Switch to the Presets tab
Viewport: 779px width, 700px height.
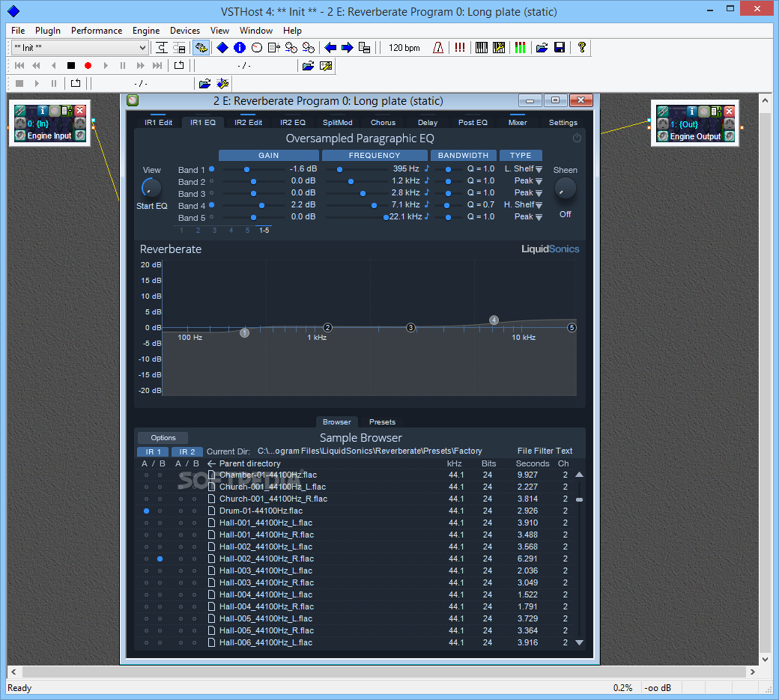pyautogui.click(x=382, y=422)
